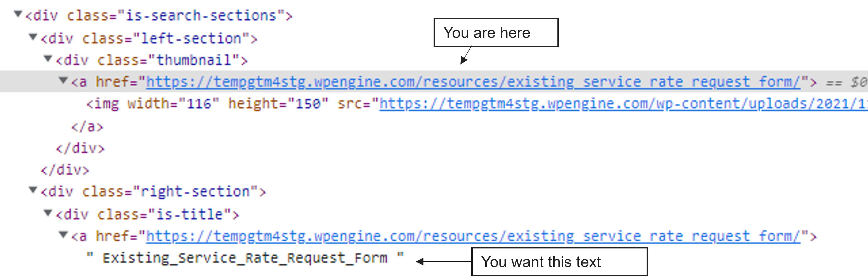Select the closing </a> tag line
Viewport: 868px width, 280px height.
click(87, 127)
